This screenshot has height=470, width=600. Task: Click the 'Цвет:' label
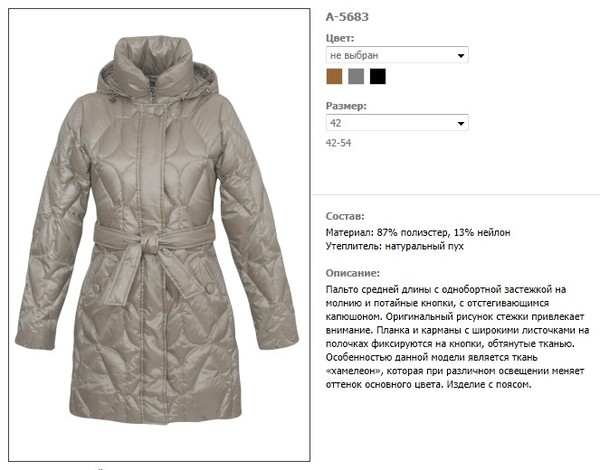pyautogui.click(x=340, y=38)
